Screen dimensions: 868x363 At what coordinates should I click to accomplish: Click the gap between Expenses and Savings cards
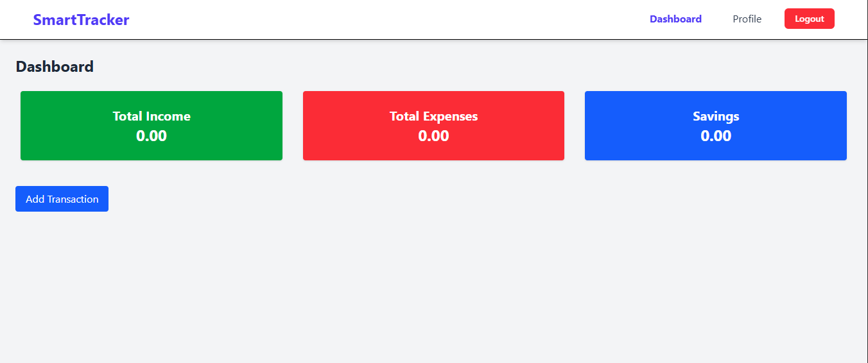[x=575, y=126]
